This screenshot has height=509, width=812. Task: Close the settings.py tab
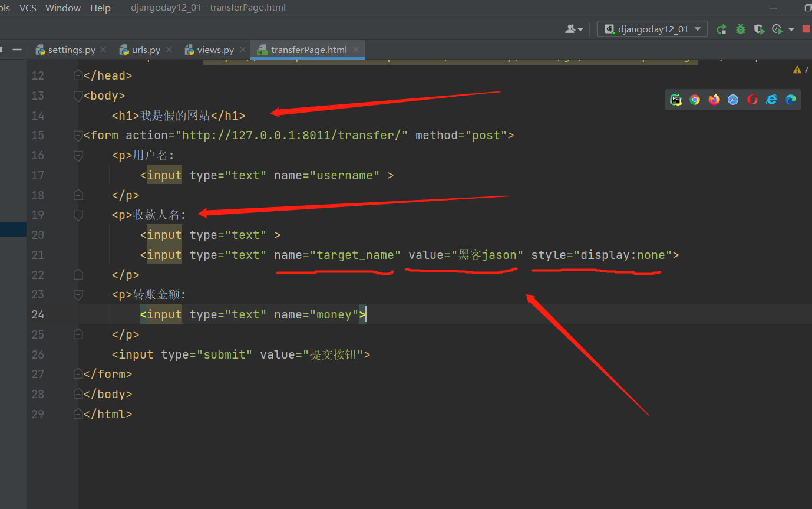pos(103,50)
